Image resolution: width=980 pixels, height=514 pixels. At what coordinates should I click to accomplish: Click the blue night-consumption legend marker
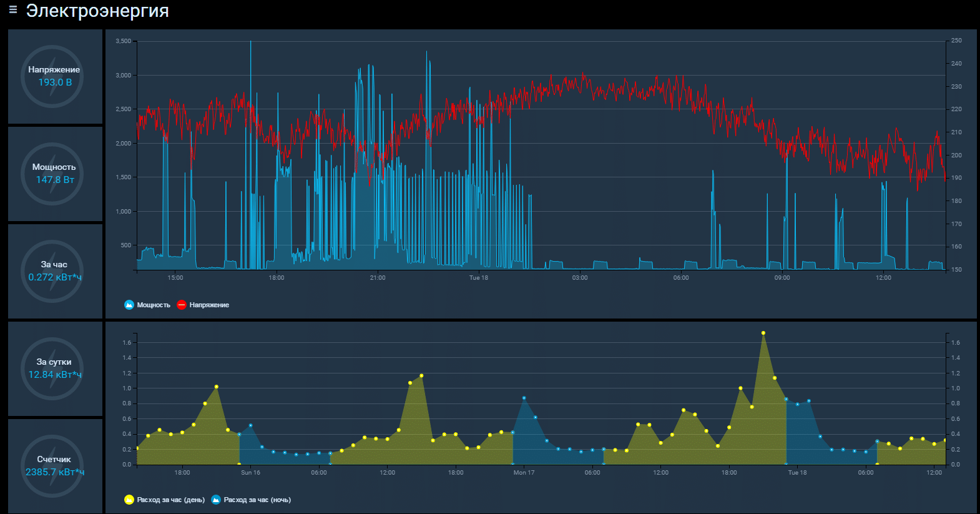click(x=216, y=500)
